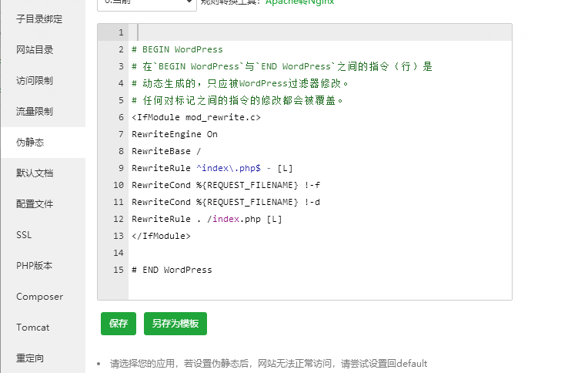Click the 另存为模板 button
This screenshot has width=588, height=373.
175,324
